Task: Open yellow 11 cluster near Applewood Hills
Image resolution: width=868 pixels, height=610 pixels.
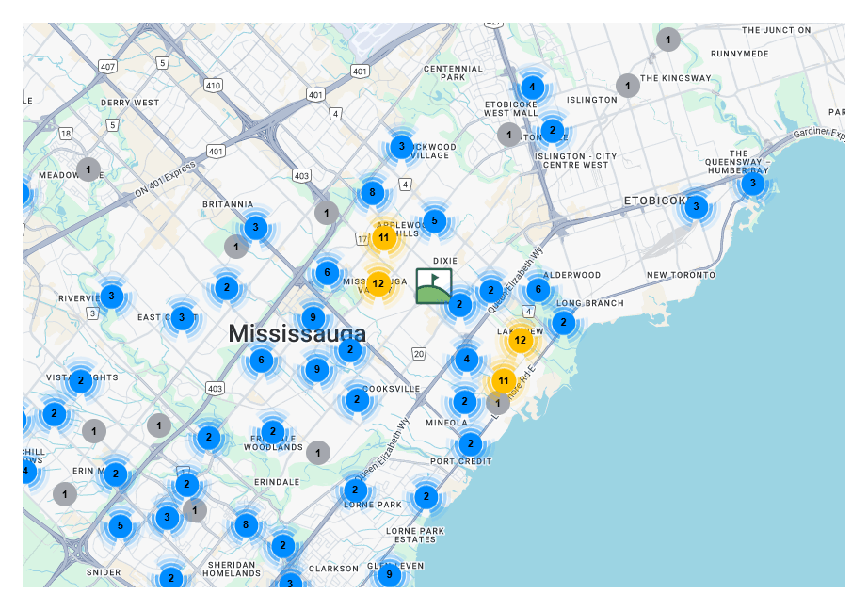Action: pos(383,237)
